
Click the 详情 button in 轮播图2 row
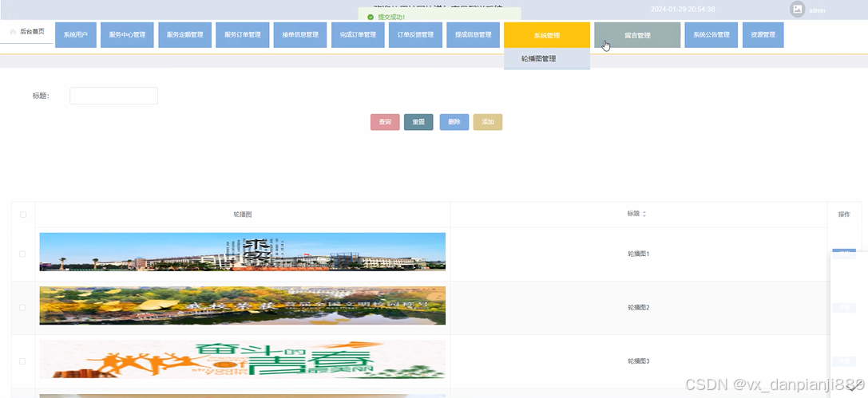pyautogui.click(x=843, y=308)
